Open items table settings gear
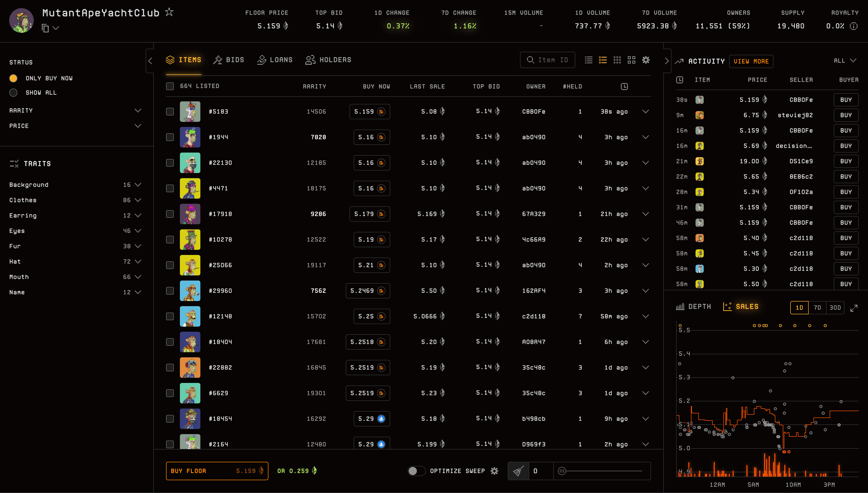The image size is (868, 493). 646,60
